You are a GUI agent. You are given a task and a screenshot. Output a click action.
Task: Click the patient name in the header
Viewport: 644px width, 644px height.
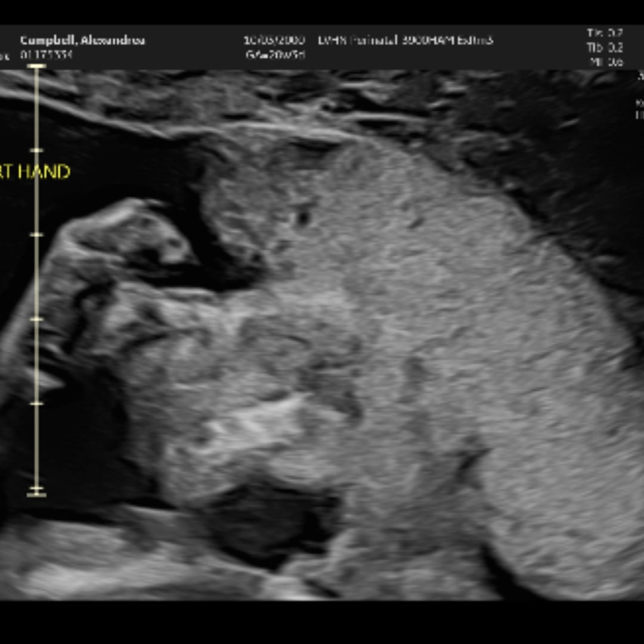click(82, 41)
